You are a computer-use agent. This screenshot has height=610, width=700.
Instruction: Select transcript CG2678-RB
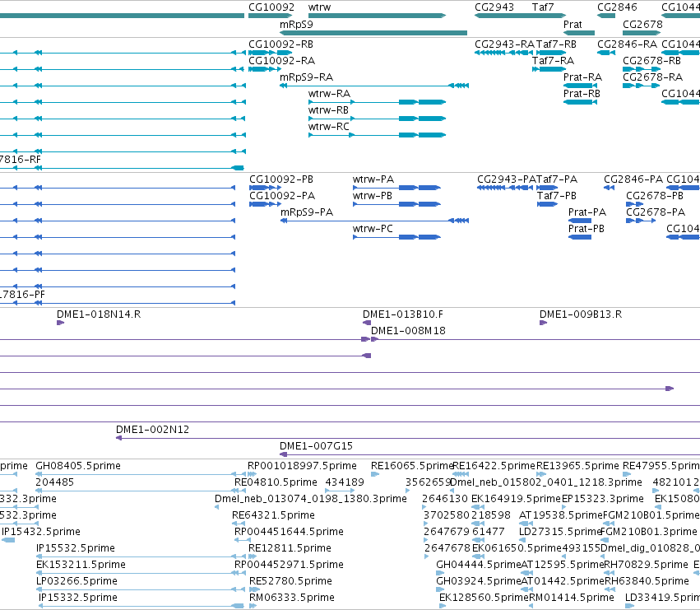(x=651, y=61)
